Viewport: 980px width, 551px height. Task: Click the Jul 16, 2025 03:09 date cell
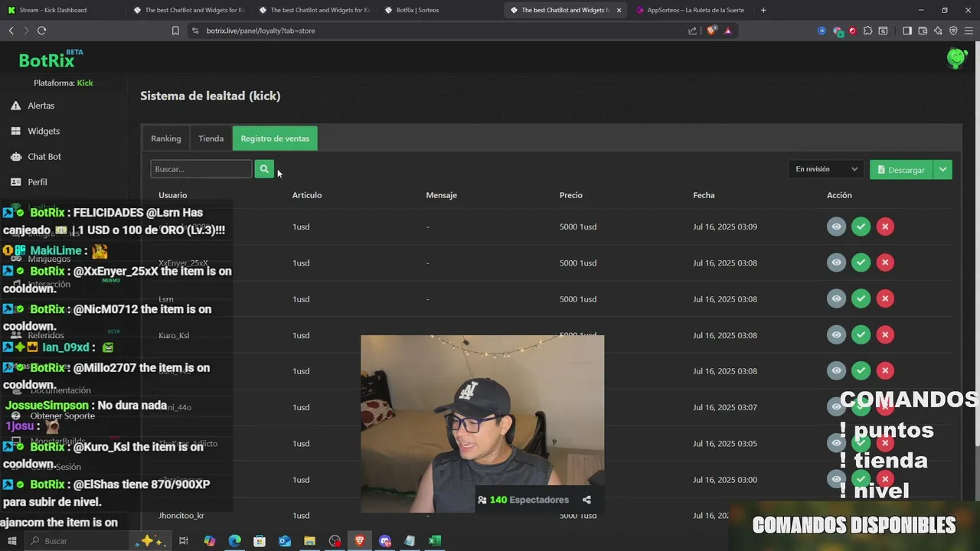point(725,227)
